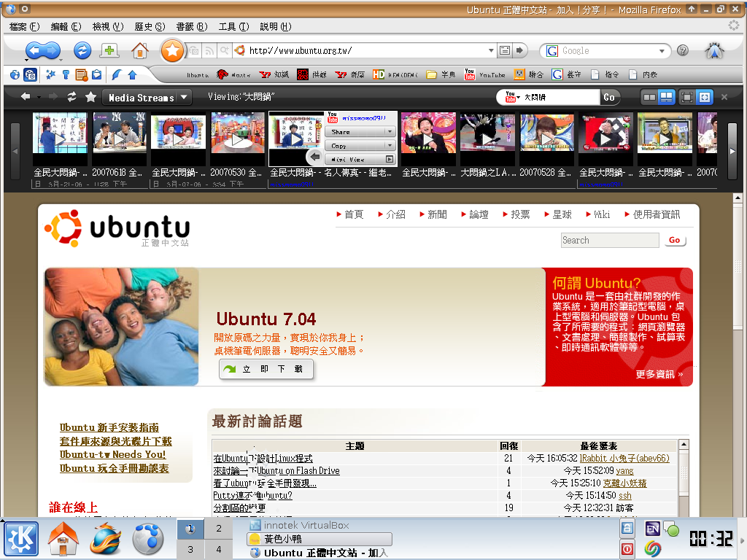Click the refresh arrows in media bar
Viewport: 747px width, 560px height.
(71, 97)
